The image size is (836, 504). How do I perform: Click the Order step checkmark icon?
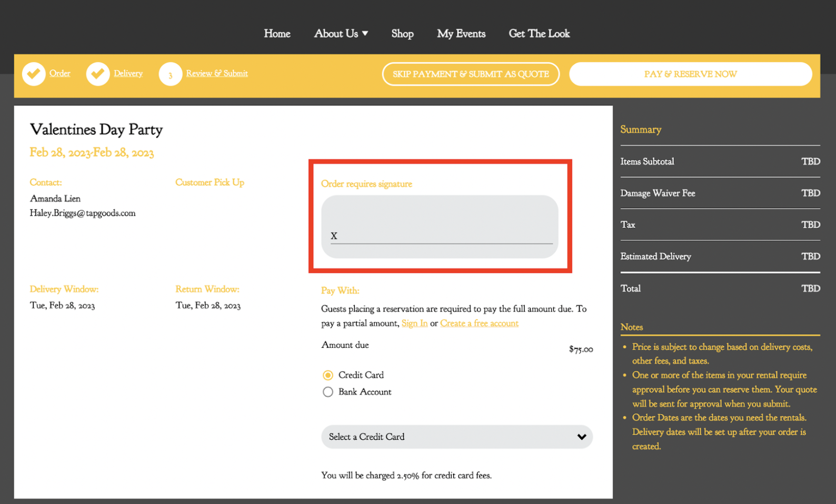pos(34,74)
